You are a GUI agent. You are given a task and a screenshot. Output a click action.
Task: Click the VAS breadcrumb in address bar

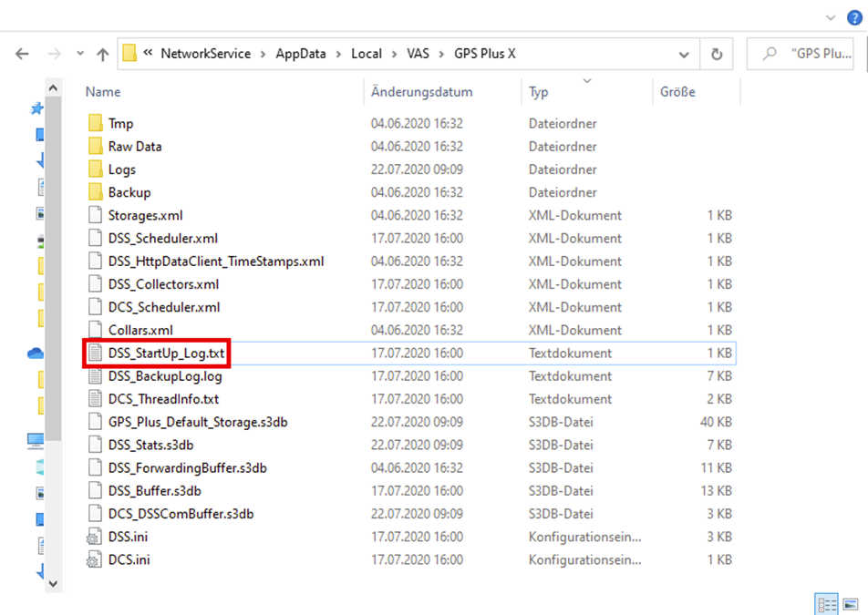[x=418, y=54]
